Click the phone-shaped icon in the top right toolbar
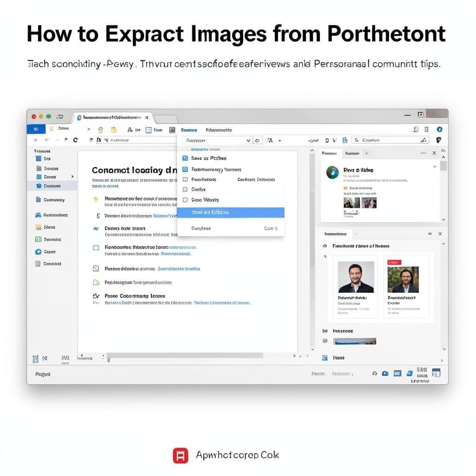The image size is (476, 476). pos(426,129)
